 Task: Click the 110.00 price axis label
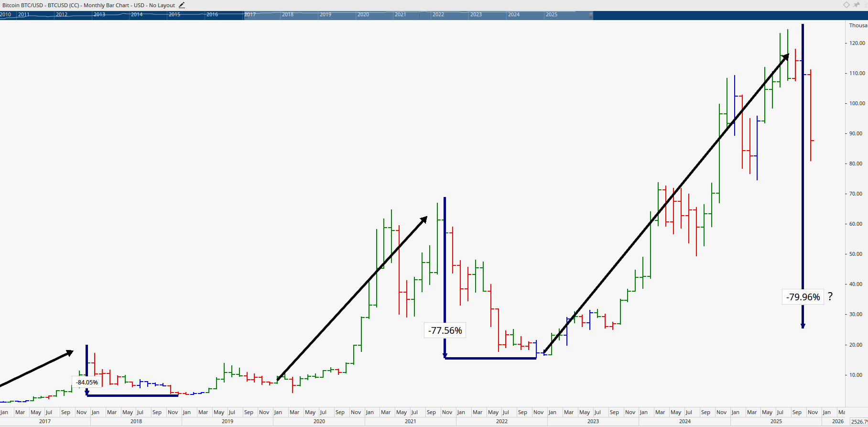pyautogui.click(x=857, y=73)
